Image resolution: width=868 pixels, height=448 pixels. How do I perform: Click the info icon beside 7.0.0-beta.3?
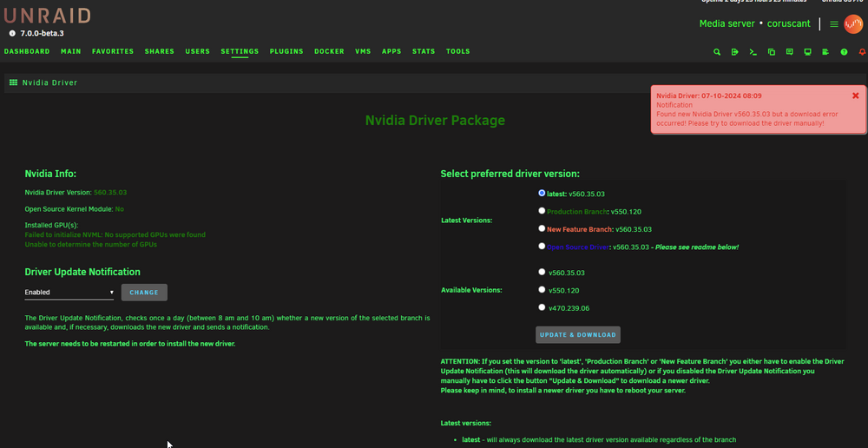(12, 33)
